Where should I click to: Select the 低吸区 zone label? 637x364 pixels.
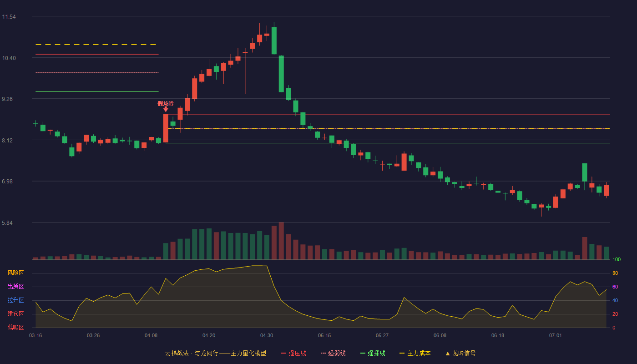16,327
